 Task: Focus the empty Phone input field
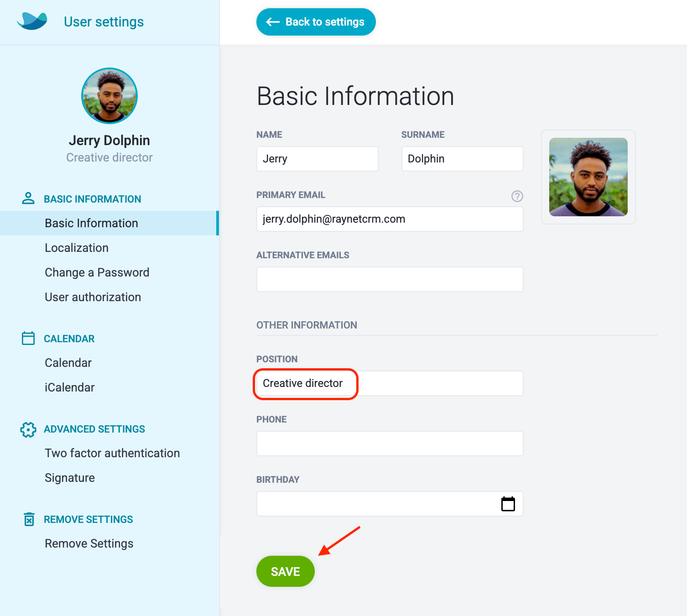390,444
